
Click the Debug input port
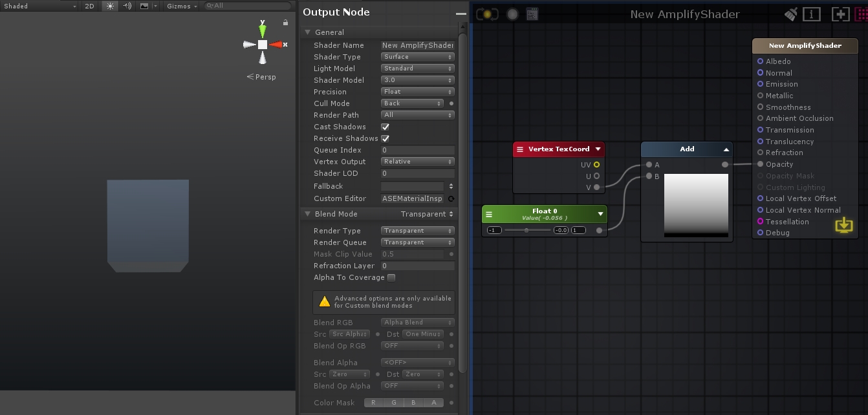tap(761, 233)
